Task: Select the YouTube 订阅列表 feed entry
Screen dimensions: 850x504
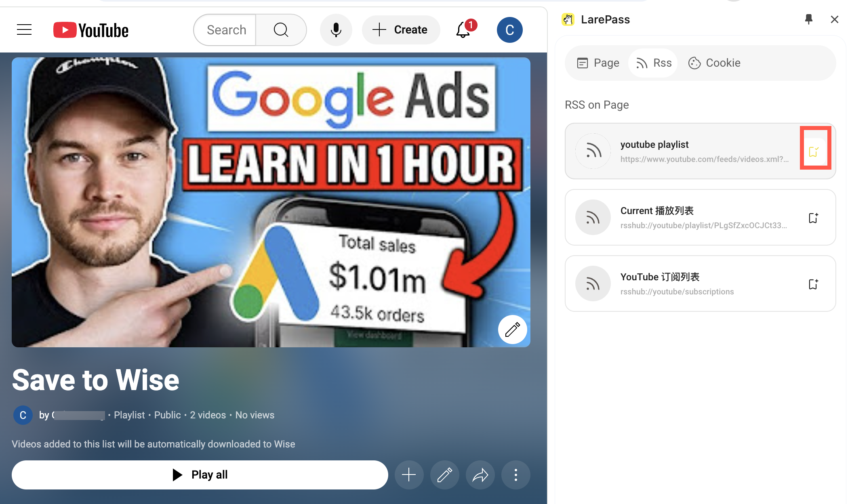Action: (700, 283)
